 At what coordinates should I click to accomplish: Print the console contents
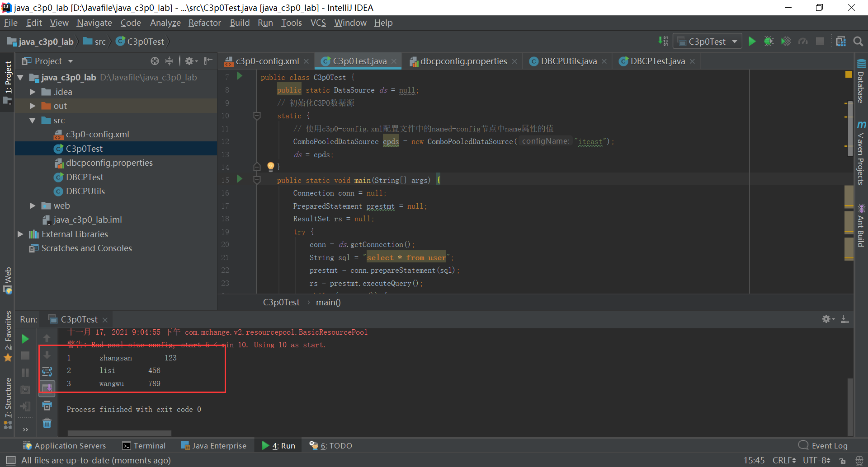click(x=47, y=406)
